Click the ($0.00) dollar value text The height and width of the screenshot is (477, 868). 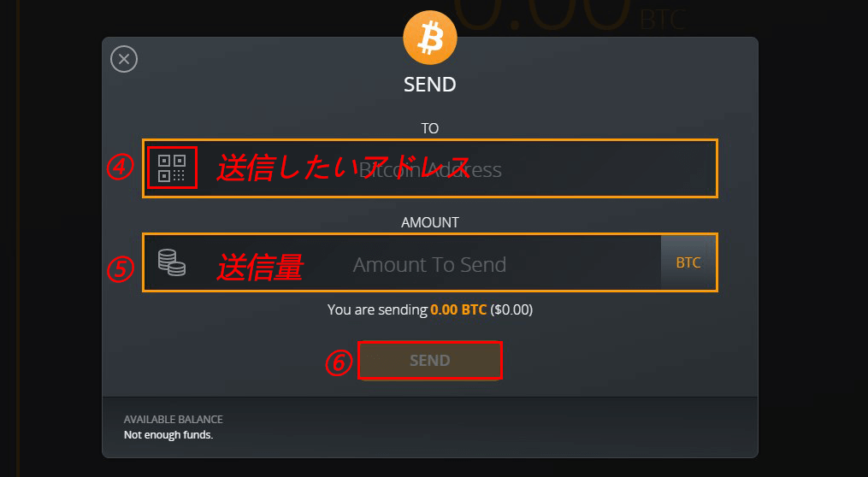pyautogui.click(x=511, y=309)
